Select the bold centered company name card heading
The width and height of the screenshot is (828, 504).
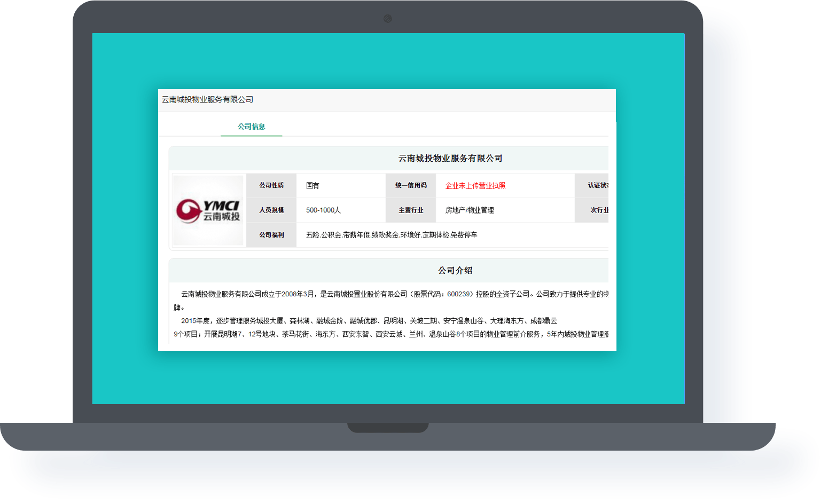pyautogui.click(x=450, y=159)
